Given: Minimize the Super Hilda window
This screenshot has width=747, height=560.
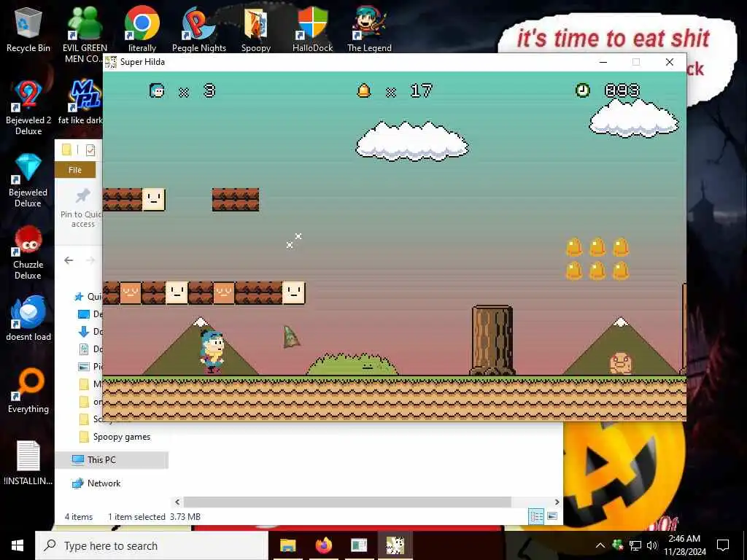Looking at the screenshot, I should click(x=603, y=62).
